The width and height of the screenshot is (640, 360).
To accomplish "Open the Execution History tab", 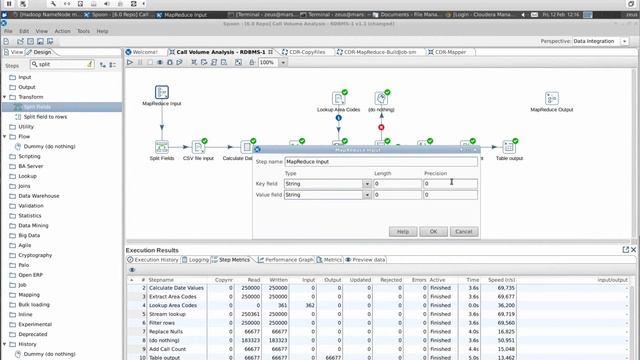I will point(153,260).
